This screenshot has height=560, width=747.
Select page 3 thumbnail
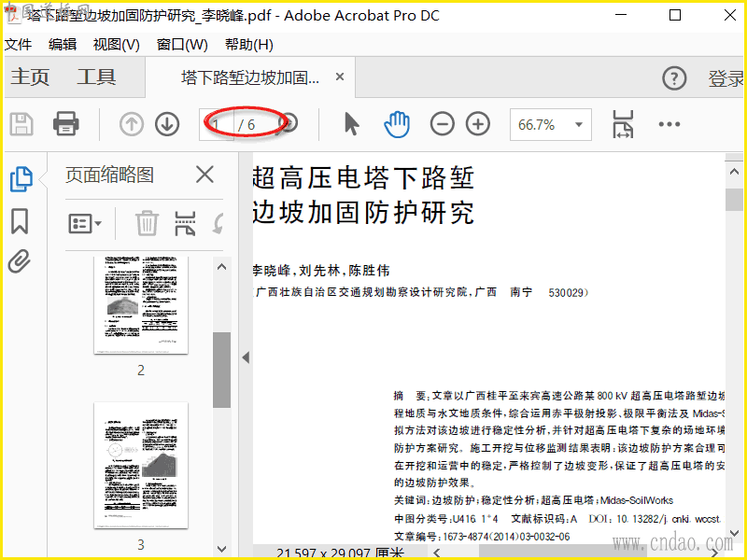click(141, 465)
